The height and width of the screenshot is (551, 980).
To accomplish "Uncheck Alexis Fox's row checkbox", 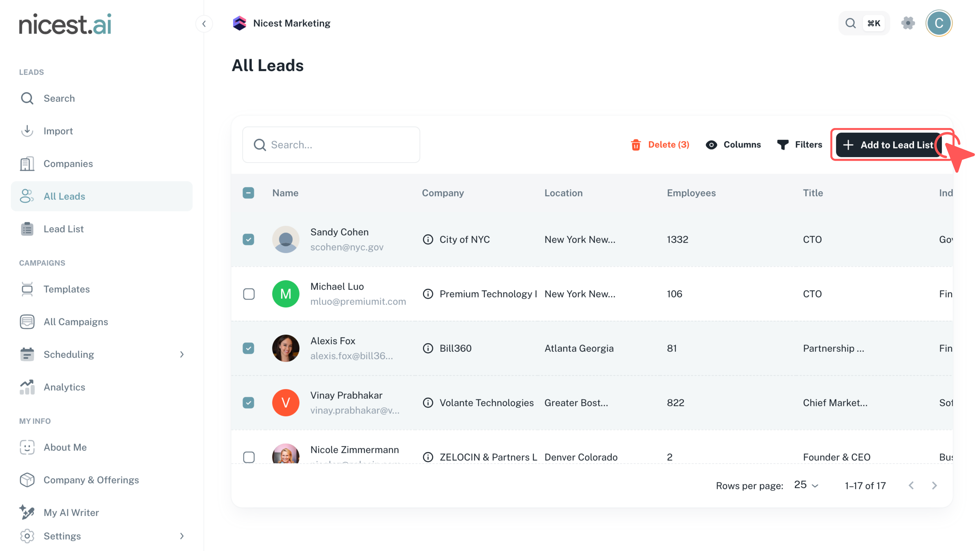I will (248, 348).
